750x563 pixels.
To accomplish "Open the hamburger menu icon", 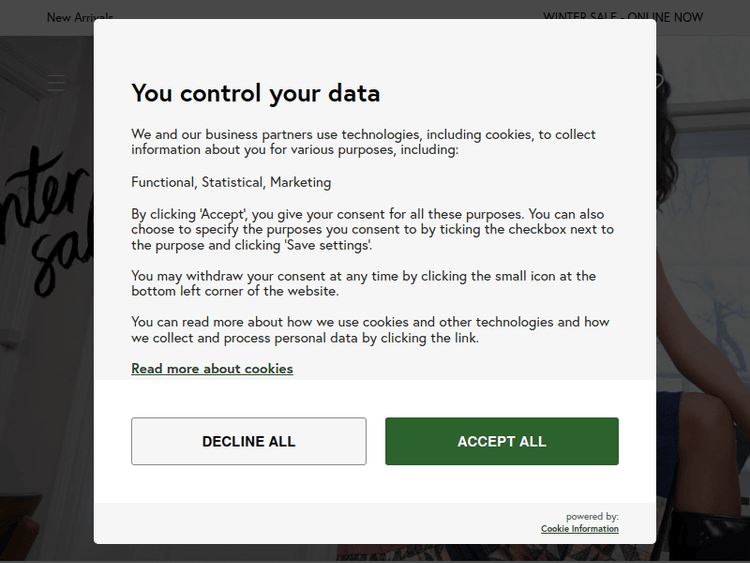I will (56, 82).
